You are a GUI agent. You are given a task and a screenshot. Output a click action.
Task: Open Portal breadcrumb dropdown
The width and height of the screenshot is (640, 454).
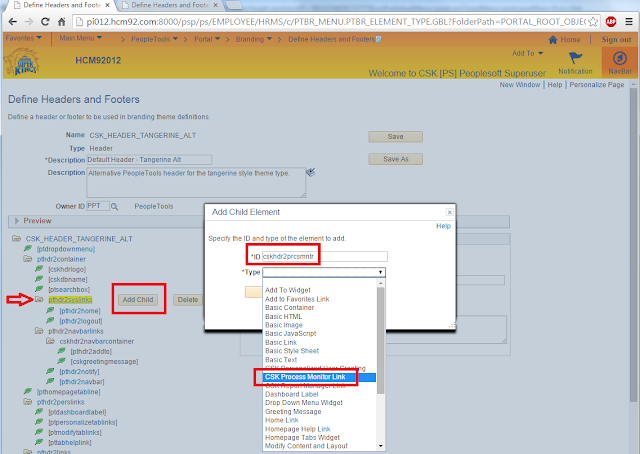(x=207, y=39)
